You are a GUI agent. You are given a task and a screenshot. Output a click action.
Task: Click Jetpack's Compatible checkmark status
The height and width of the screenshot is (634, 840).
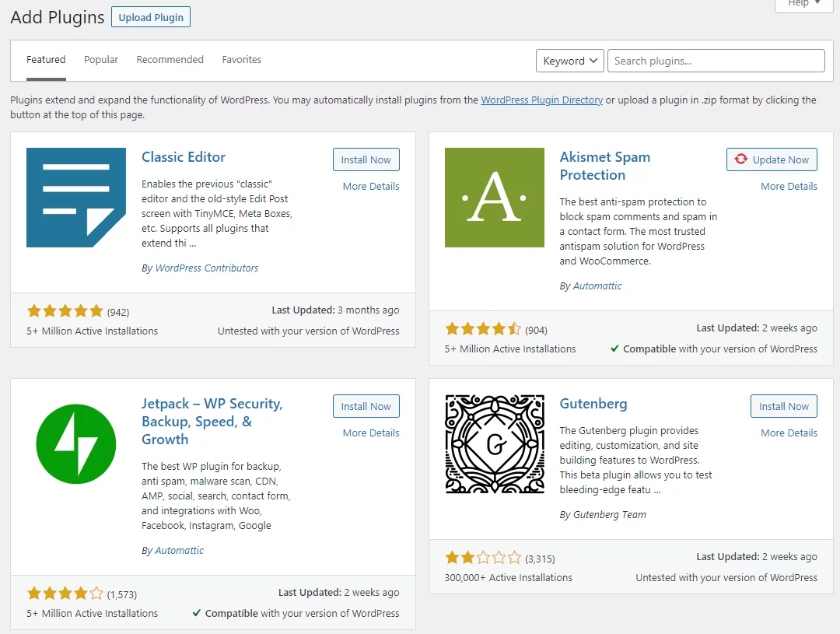coord(296,613)
